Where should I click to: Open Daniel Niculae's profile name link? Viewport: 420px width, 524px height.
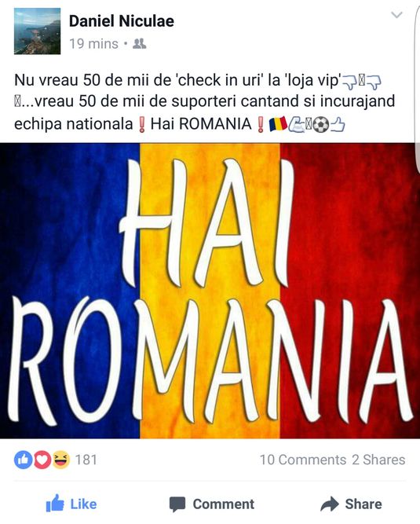click(121, 21)
